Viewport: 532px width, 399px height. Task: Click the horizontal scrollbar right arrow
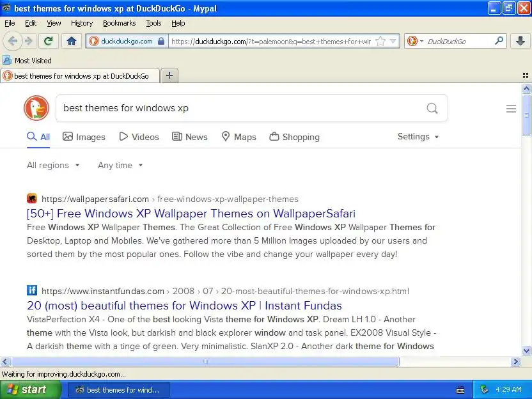pos(516,362)
